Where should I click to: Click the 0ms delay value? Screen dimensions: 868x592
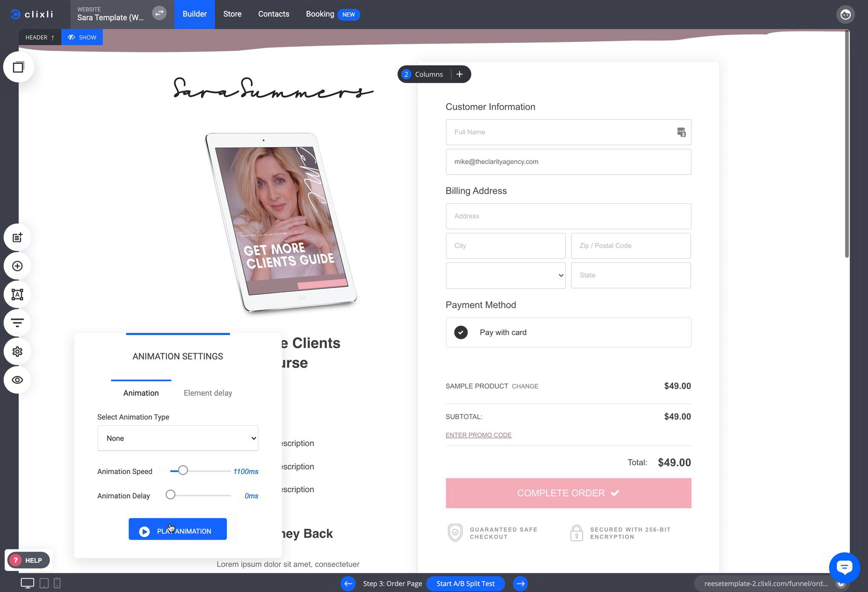[251, 496]
